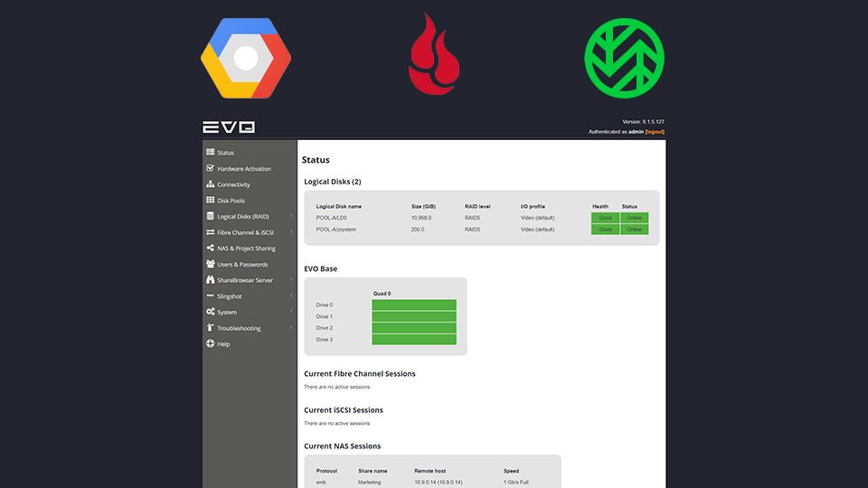Screen dimensions: 868x488
Task: Click the Marketing share name
Action: click(369, 483)
